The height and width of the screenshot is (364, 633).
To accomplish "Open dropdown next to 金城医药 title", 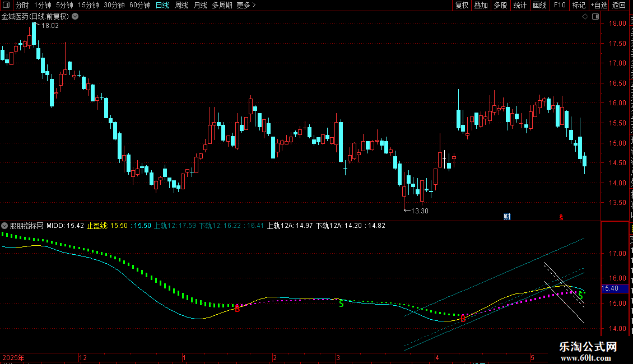I will coord(75,17).
